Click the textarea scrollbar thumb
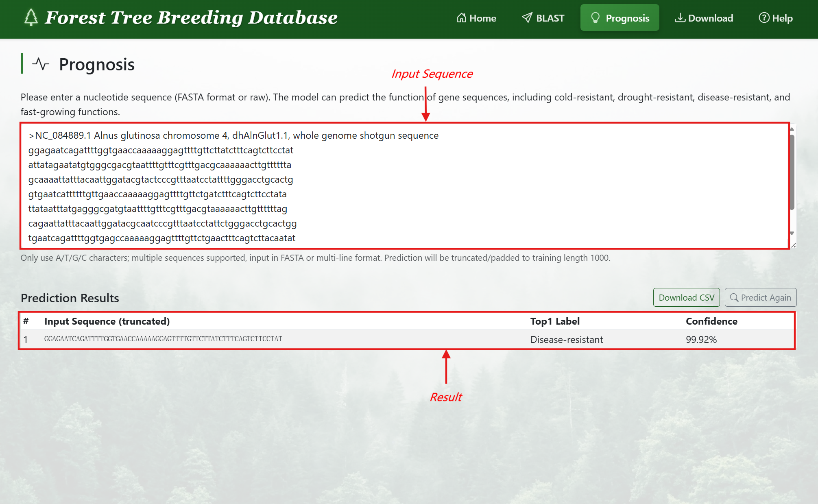The image size is (818, 504). 792,172
